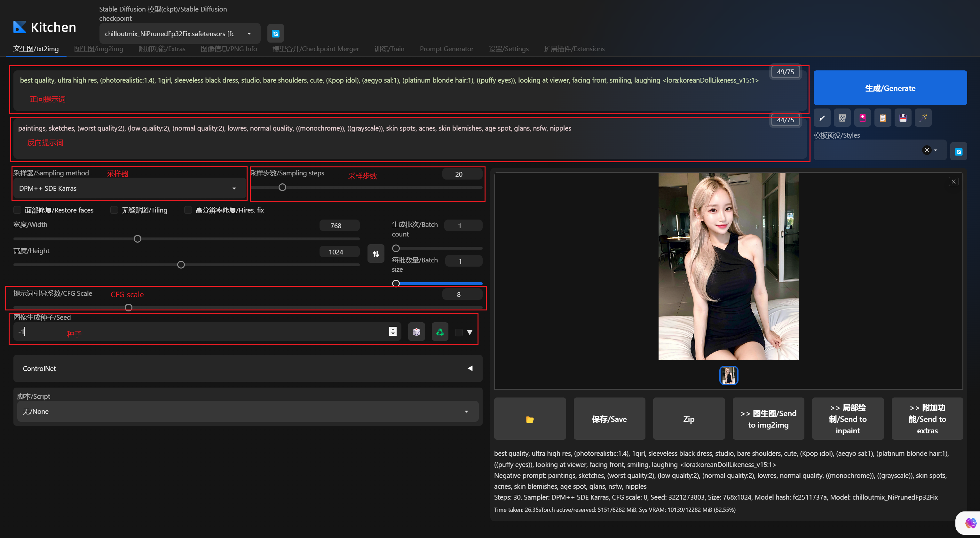Click the Kitchen logo icon

(20, 27)
